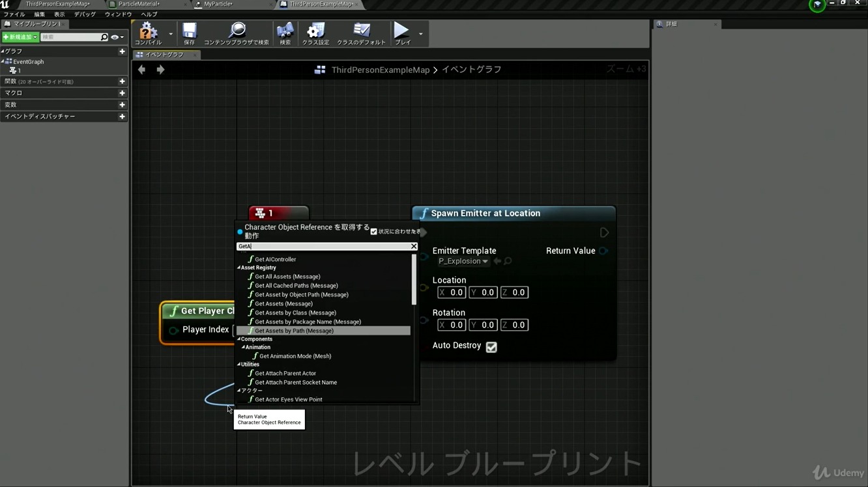The height and width of the screenshot is (487, 868).
Task: Toggle the eye view options in My Blueprint
Action: coord(115,37)
